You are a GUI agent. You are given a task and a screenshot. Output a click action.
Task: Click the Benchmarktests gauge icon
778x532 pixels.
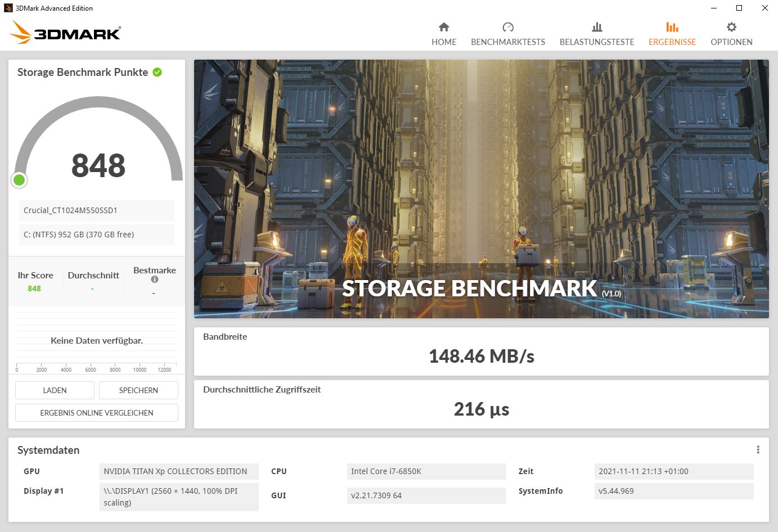tap(508, 27)
